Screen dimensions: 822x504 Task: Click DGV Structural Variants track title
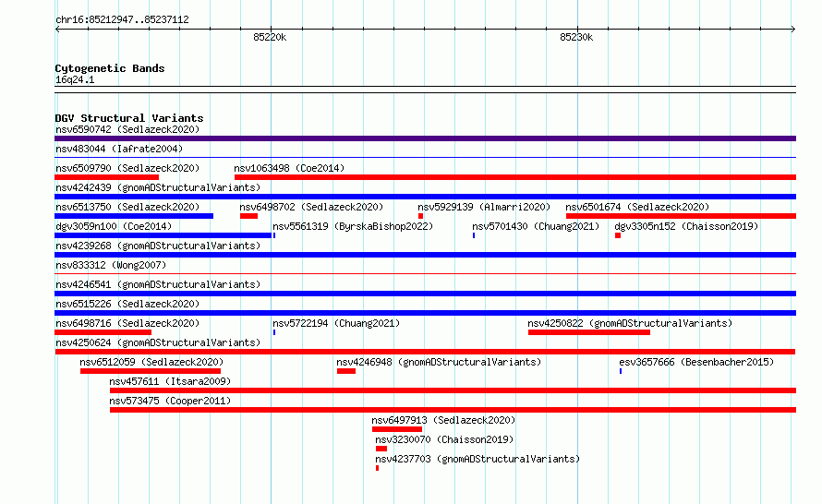pos(129,118)
